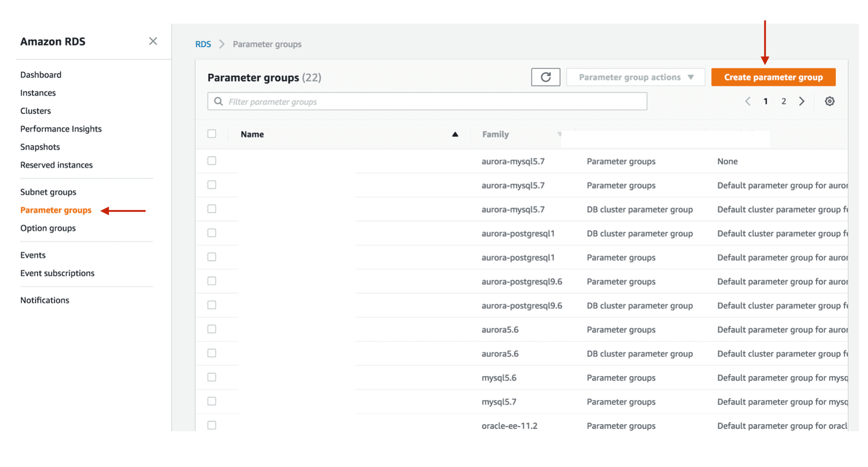Click the RDS breadcrumb link
This screenshot has height=467, width=868.
coord(203,44)
